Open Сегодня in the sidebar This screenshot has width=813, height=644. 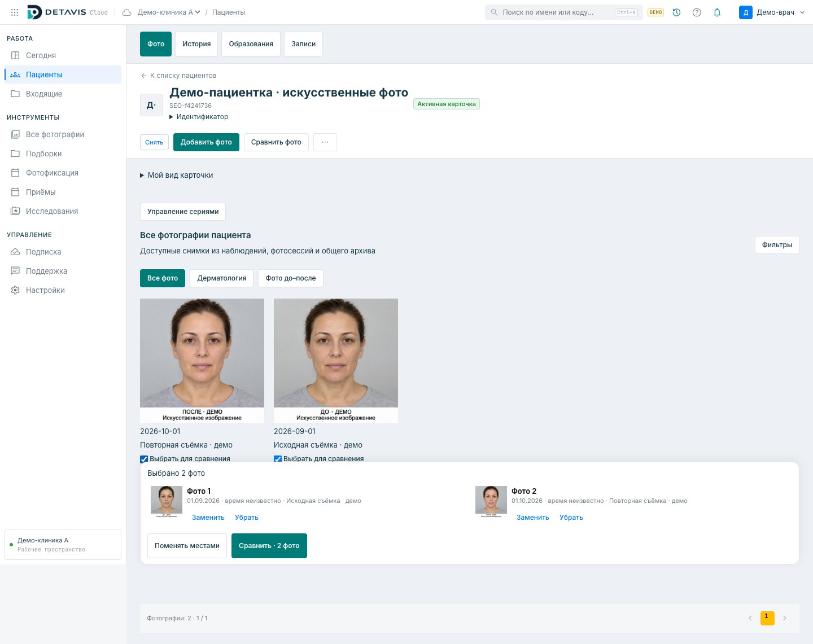click(x=63, y=55)
